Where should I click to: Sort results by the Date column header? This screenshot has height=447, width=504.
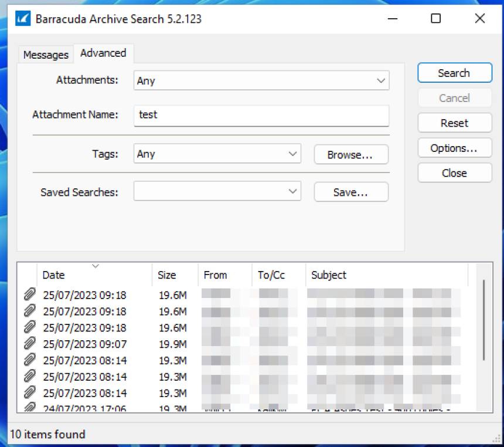pos(94,275)
